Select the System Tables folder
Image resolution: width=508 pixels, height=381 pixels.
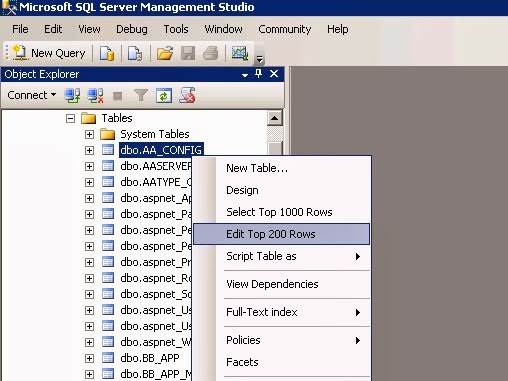click(x=155, y=134)
